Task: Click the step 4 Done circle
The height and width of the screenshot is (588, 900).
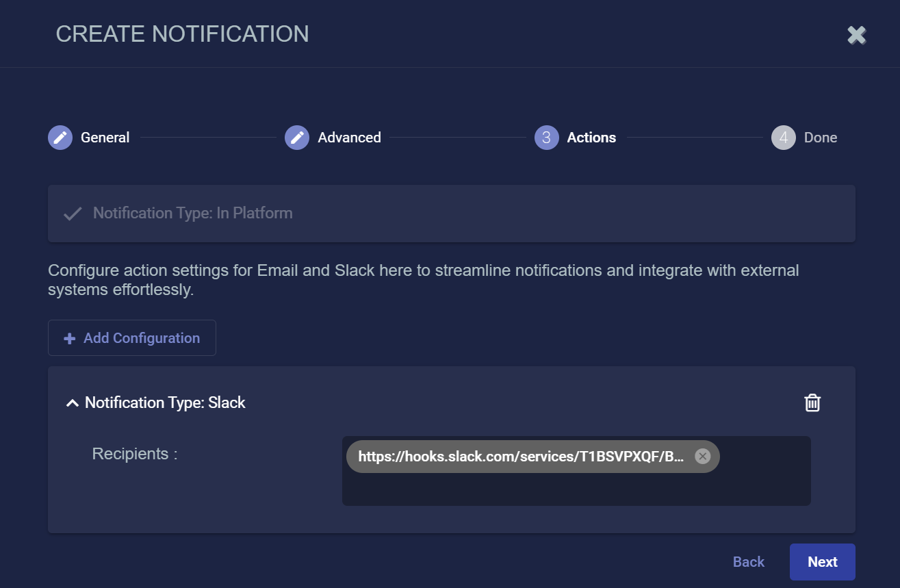Action: click(x=783, y=138)
